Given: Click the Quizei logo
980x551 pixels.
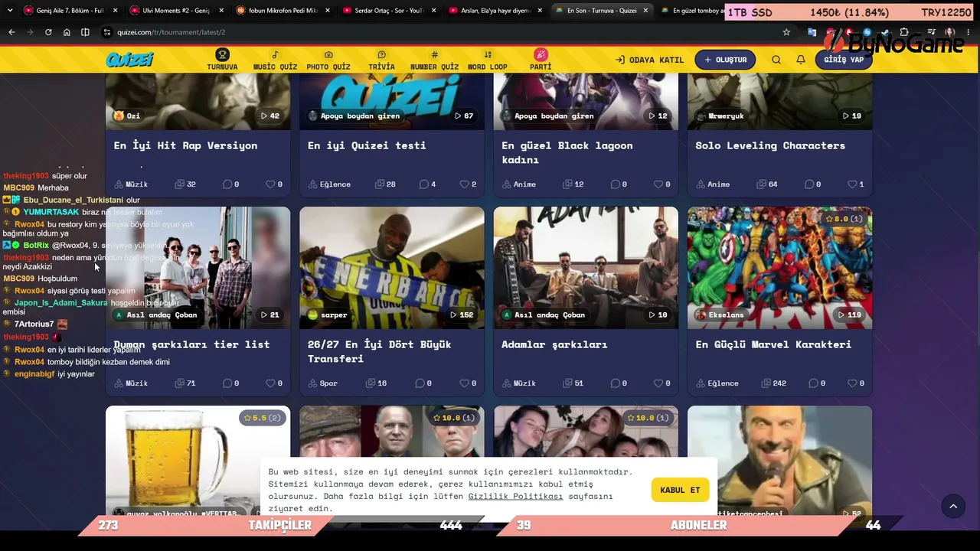Looking at the screenshot, I should [130, 60].
